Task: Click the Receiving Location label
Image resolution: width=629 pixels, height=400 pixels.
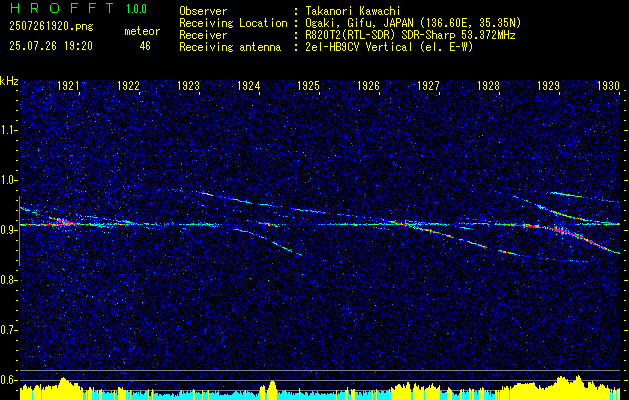Action: pyautogui.click(x=233, y=23)
